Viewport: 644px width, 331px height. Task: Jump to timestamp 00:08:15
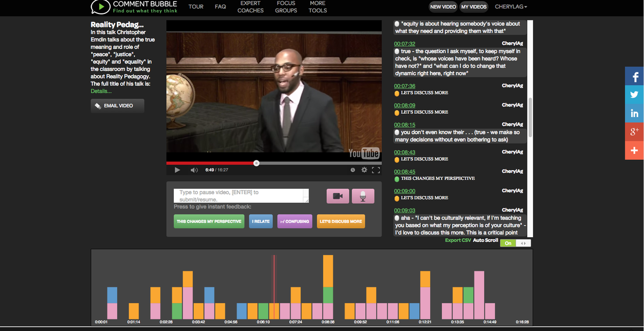tap(405, 124)
